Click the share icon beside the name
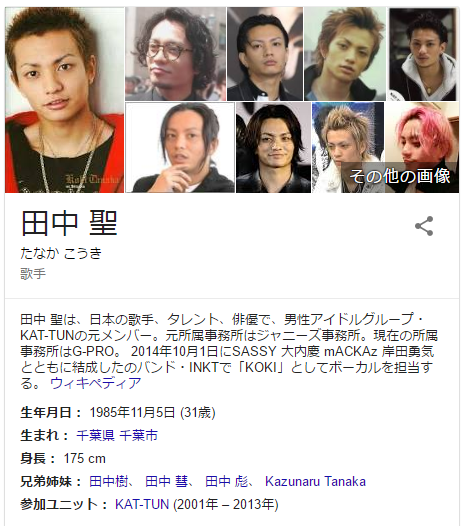Image resolution: width=467 pixels, height=526 pixels. tap(424, 226)
